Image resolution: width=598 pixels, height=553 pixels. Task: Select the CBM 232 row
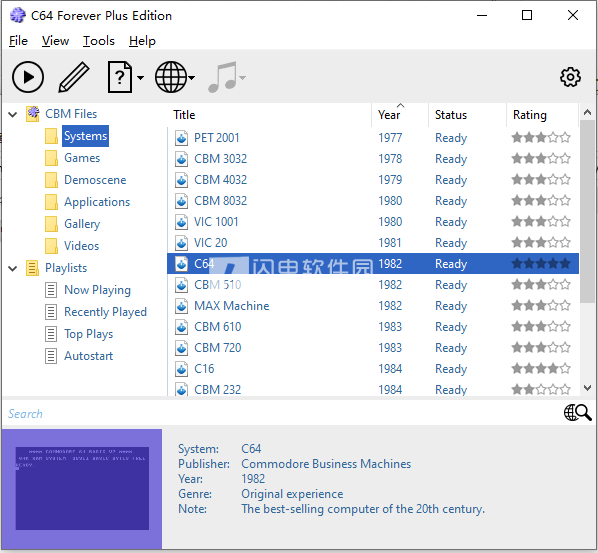373,389
